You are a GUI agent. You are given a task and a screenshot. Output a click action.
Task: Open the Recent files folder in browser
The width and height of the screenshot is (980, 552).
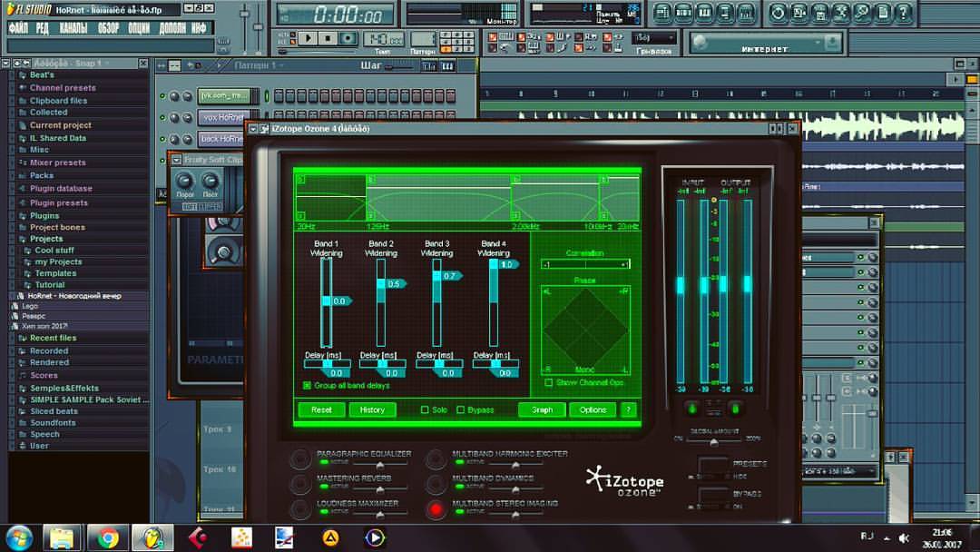tap(54, 338)
